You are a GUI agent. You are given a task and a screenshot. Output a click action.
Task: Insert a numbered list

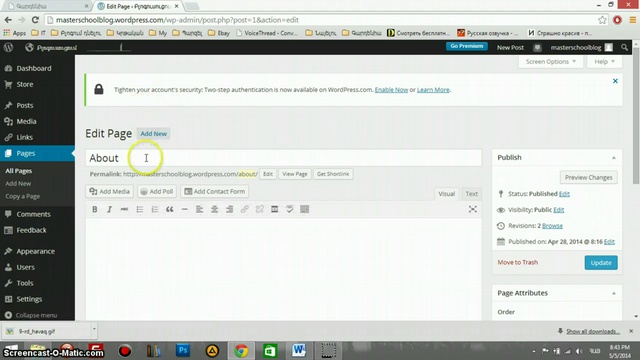pyautogui.click(x=155, y=209)
